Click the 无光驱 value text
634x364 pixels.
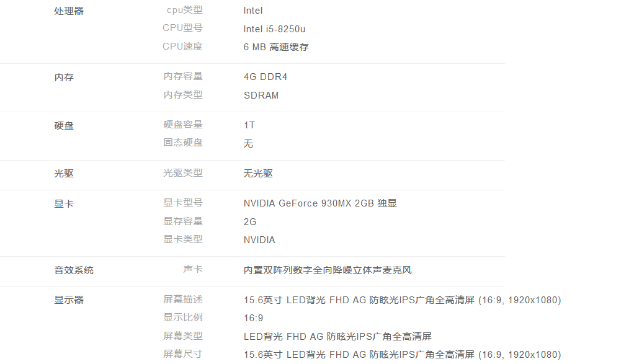(x=258, y=174)
